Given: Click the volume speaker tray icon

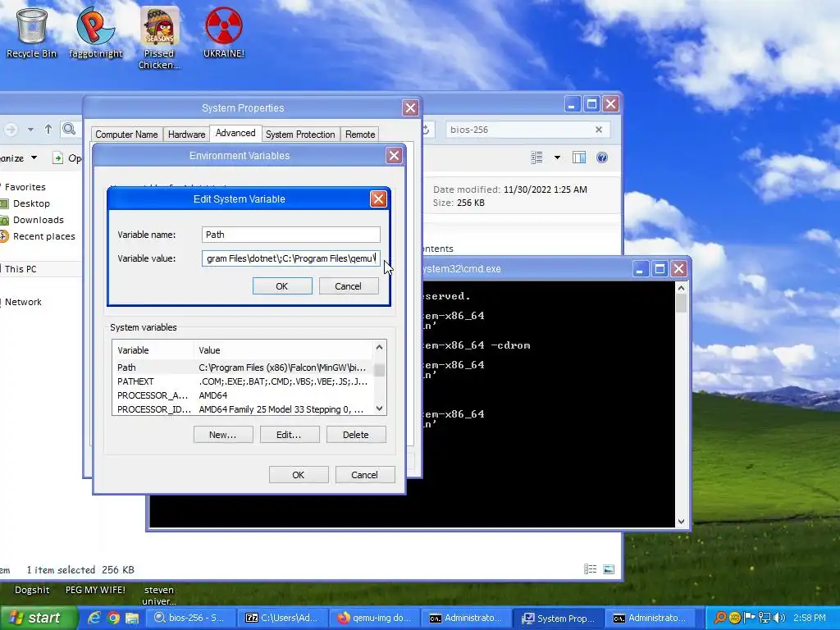Looking at the screenshot, I should tap(779, 618).
